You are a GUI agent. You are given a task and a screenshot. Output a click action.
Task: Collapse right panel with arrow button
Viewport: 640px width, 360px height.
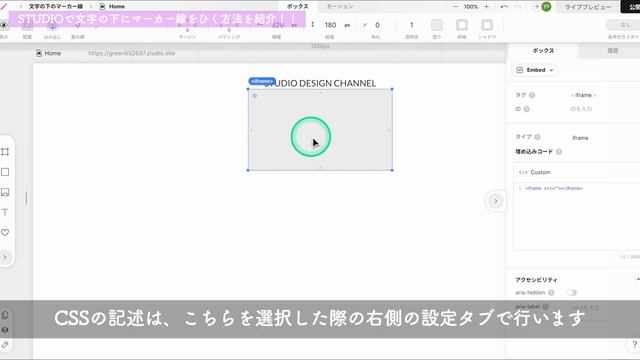click(495, 201)
